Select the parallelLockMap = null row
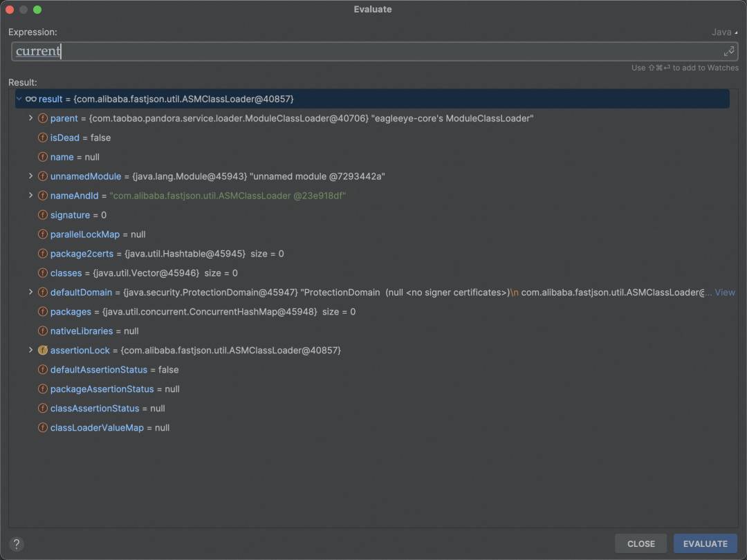 tap(372, 234)
